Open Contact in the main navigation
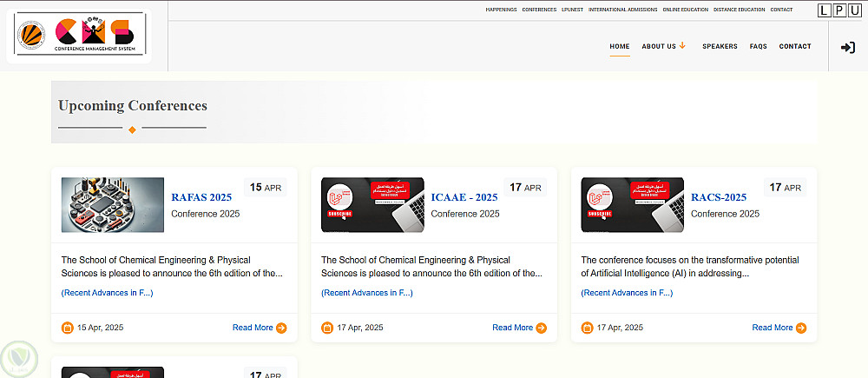 click(795, 47)
